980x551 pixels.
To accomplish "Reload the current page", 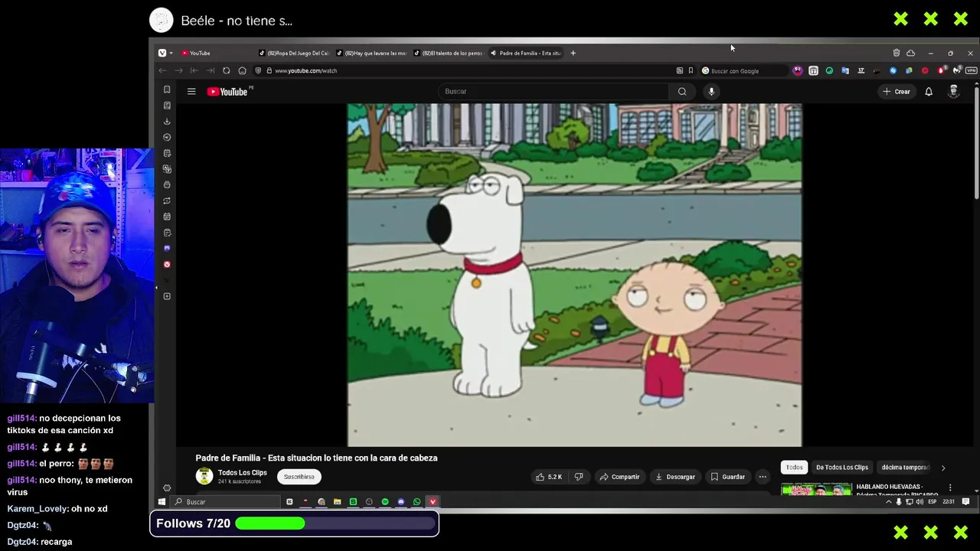I will pyautogui.click(x=226, y=70).
